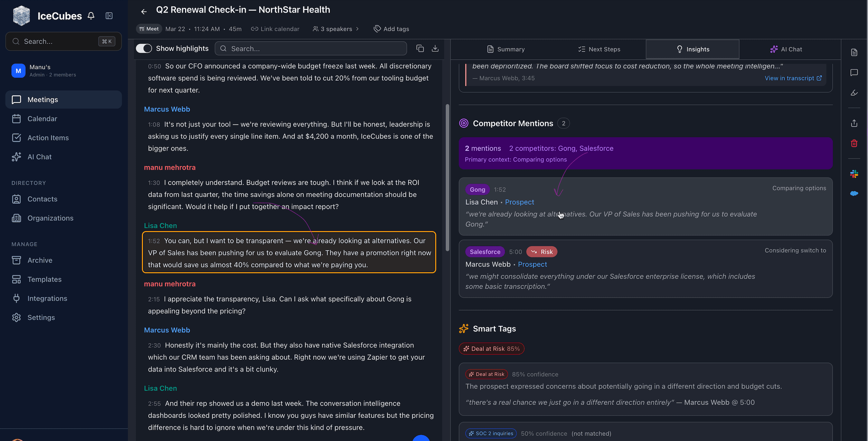Toggle the SOC 2 inquiries smart tag
Viewport: 868px width, 441px height.
(491, 434)
